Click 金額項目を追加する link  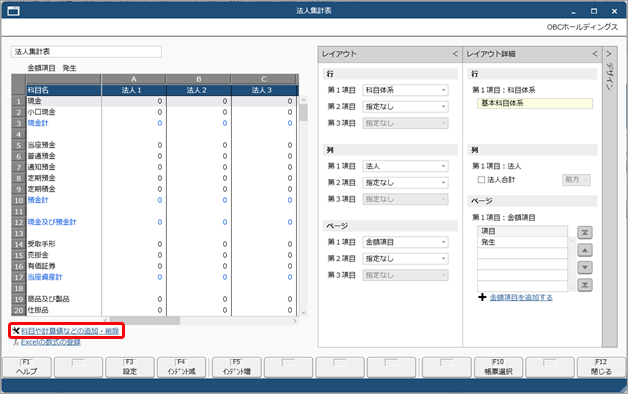(521, 297)
